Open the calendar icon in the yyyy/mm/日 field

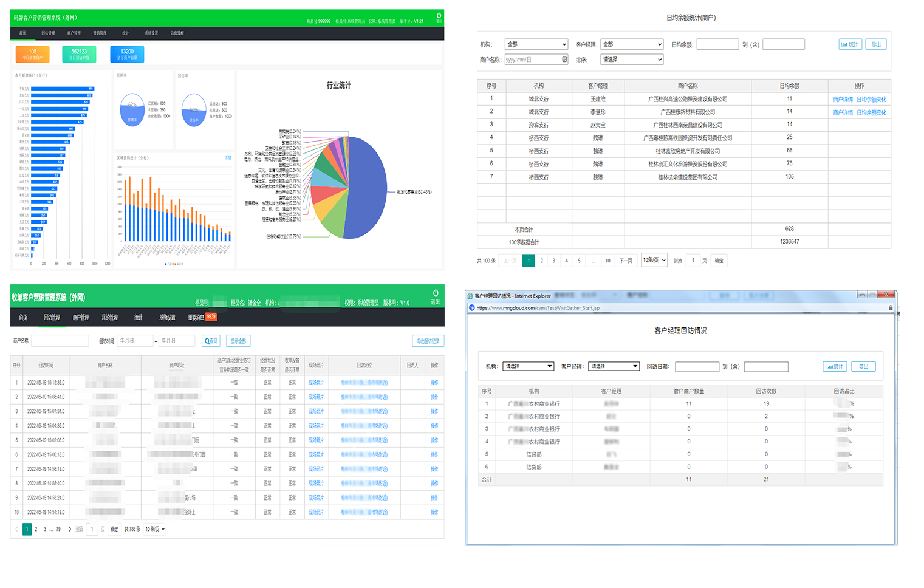564,60
